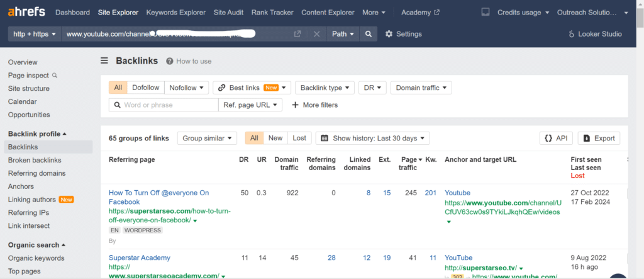Open Show history dropdown
The height and width of the screenshot is (279, 644).
tap(372, 139)
